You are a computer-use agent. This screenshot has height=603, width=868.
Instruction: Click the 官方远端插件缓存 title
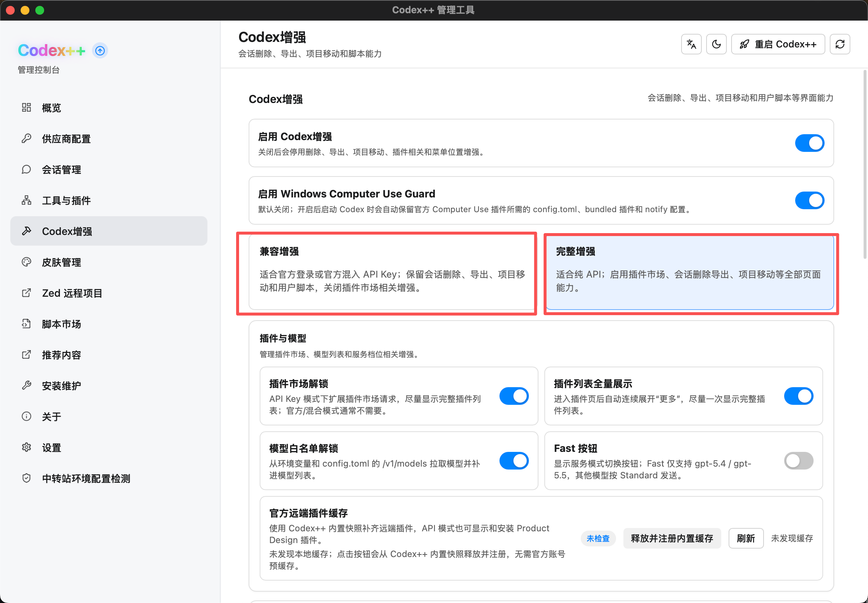coord(308,513)
